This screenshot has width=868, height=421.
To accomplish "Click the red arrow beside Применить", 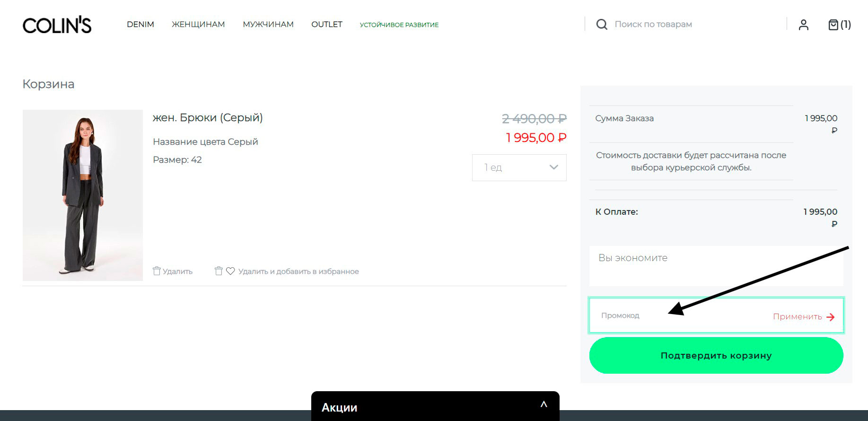I will pos(830,317).
